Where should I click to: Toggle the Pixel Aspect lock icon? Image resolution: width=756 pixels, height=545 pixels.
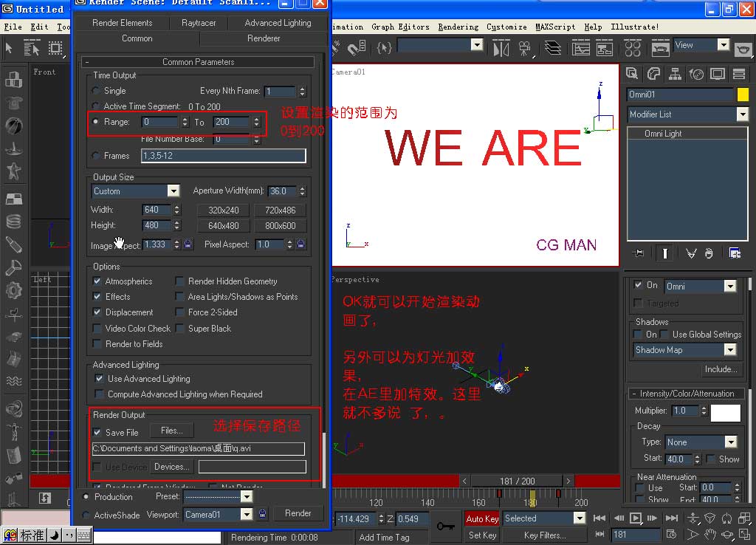[301, 244]
